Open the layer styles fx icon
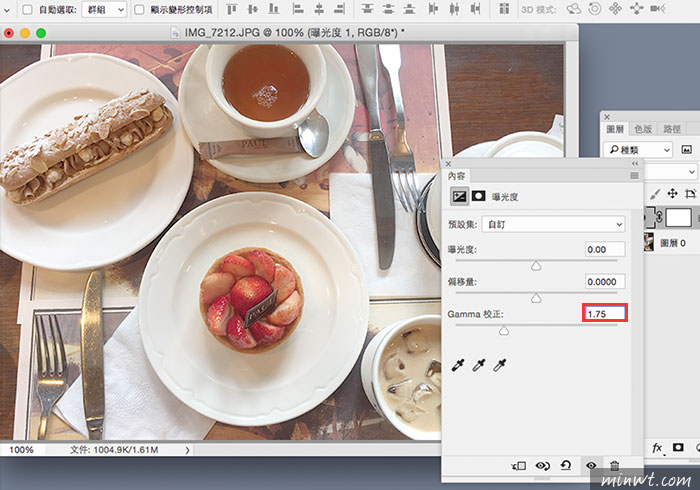Viewport: 700px width, 490px height. [658, 447]
